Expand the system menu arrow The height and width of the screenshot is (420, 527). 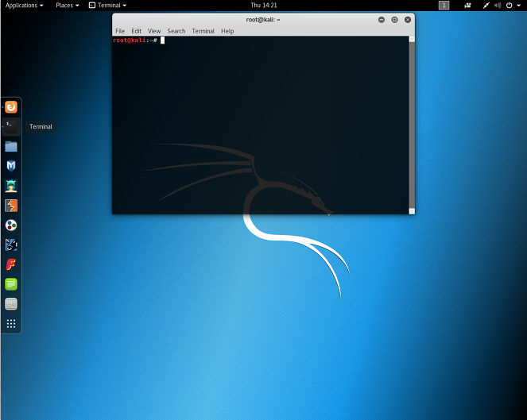coord(518,6)
